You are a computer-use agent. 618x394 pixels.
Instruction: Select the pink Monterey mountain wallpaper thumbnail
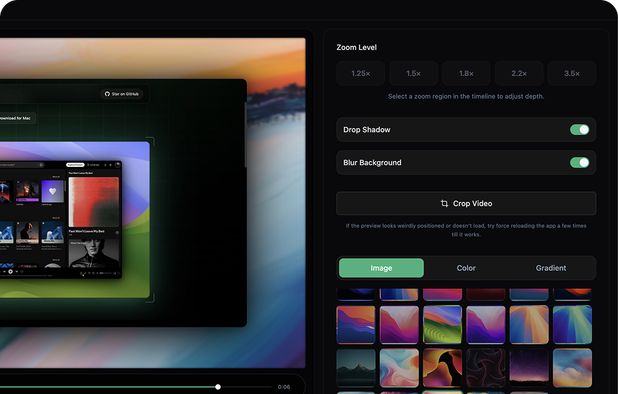click(399, 325)
